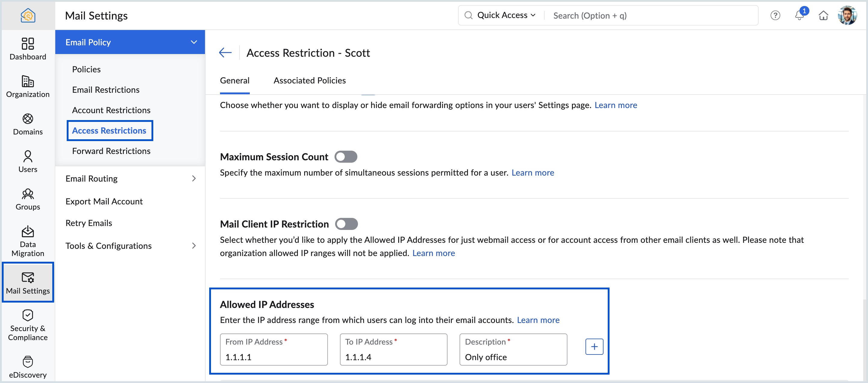Turn on Mail Client IP Restriction

pos(346,224)
